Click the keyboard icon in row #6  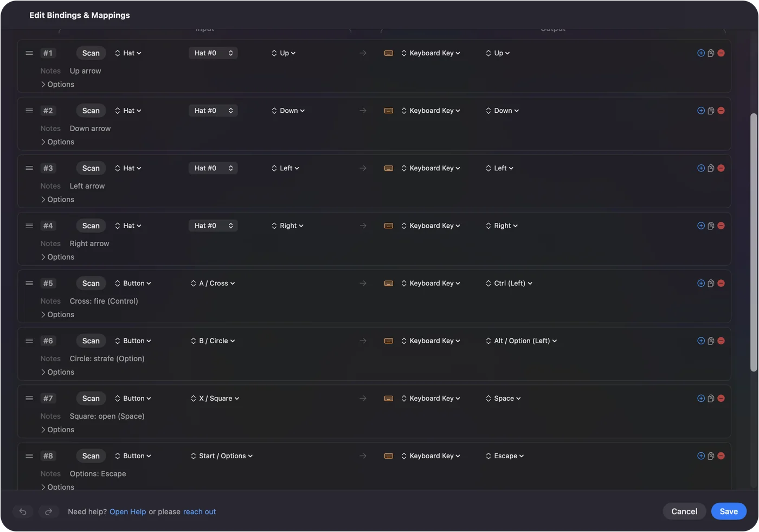pyautogui.click(x=389, y=341)
